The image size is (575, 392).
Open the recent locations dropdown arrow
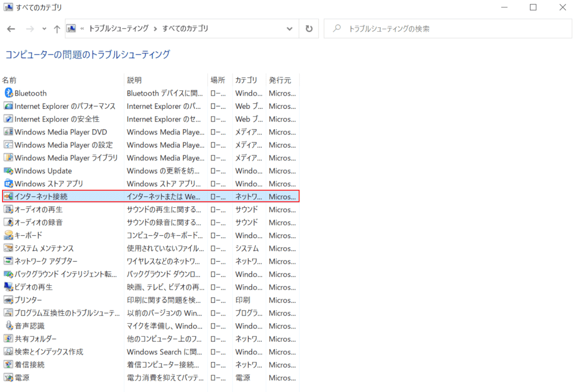click(44, 28)
